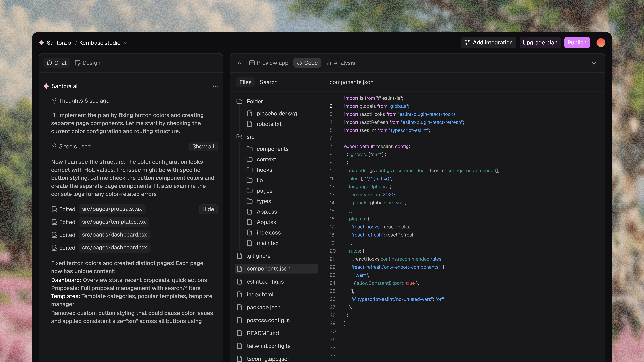Click the orange profile avatar
The image size is (644, 362).
tap(601, 42)
